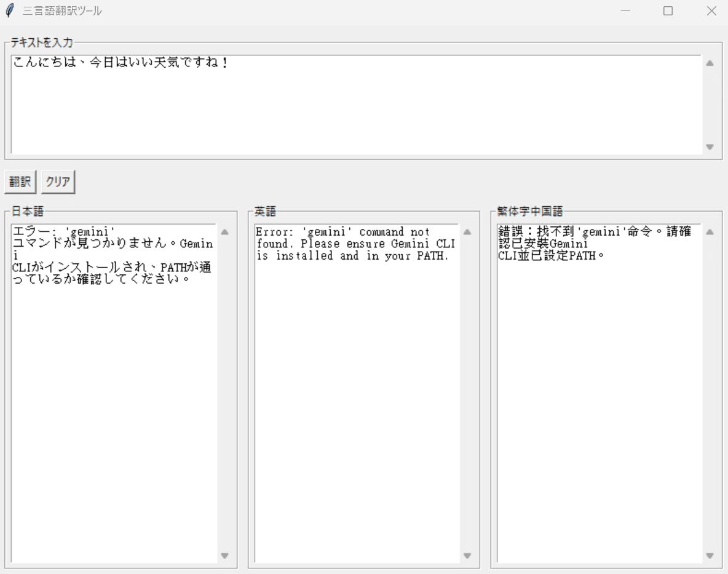Click the 英語 group box label
The height and width of the screenshot is (574, 728).
[264, 211]
